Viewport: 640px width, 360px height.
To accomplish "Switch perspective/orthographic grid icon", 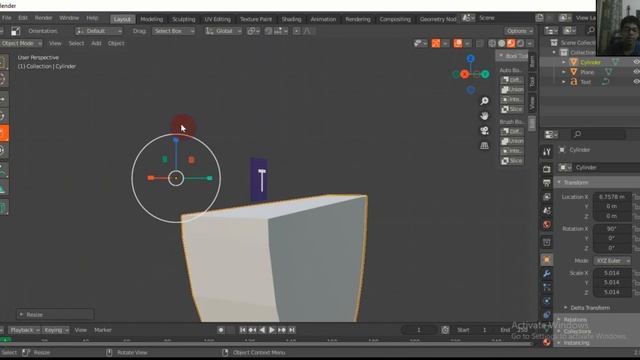I will [x=484, y=146].
